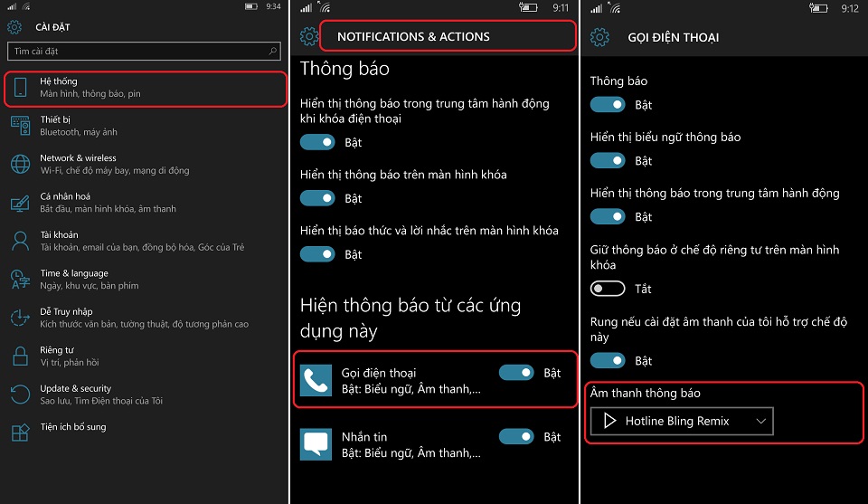Click the gear icon beside CÀI ĐẶT
Screen dimensions: 868x504
[x=14, y=27]
